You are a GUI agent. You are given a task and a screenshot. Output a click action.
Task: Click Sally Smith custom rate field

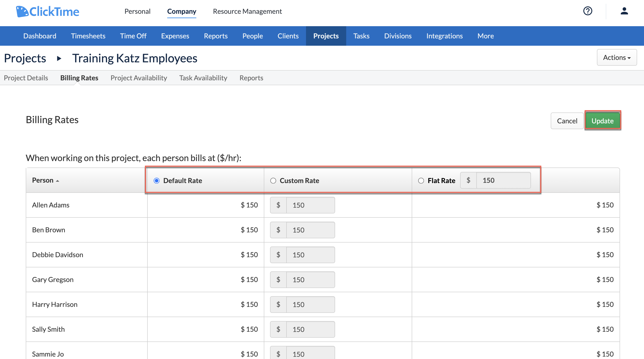click(x=310, y=329)
